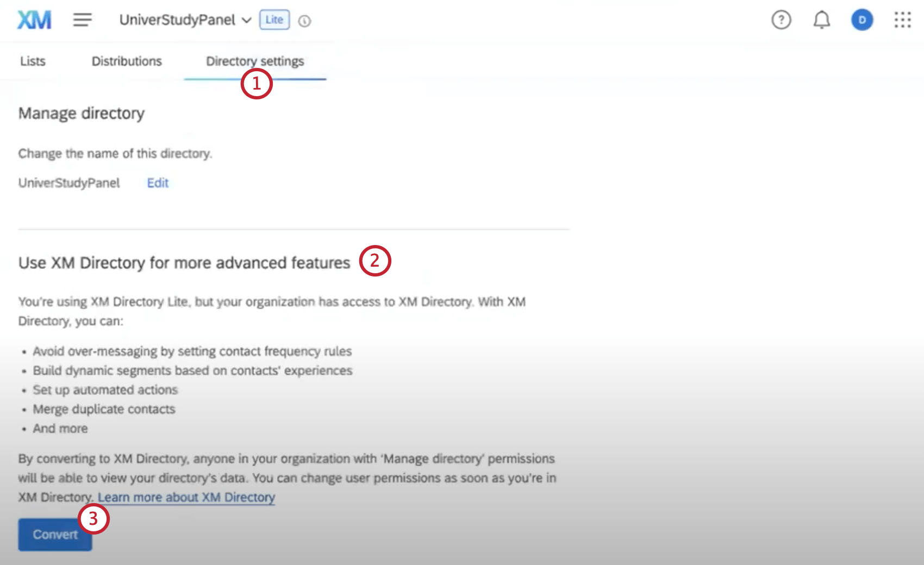Screen dimensions: 924x565
Task: Switch to the Lists tab
Action: [33, 61]
